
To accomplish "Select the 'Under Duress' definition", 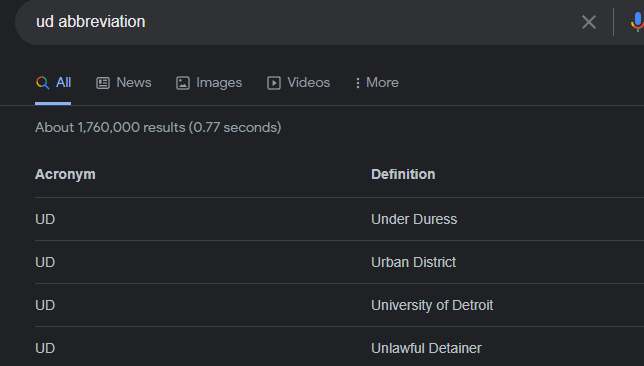I will point(414,219).
